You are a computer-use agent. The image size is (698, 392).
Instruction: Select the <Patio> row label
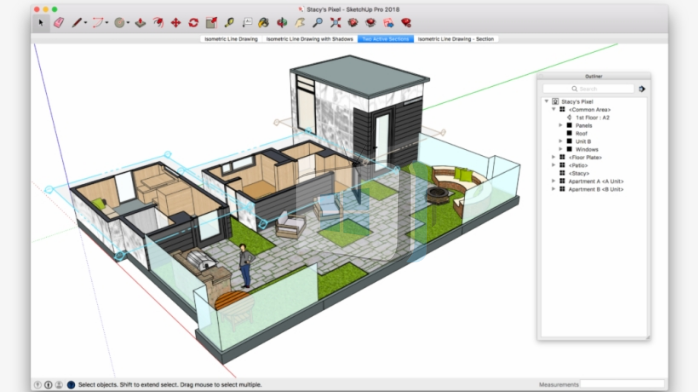[x=578, y=166]
